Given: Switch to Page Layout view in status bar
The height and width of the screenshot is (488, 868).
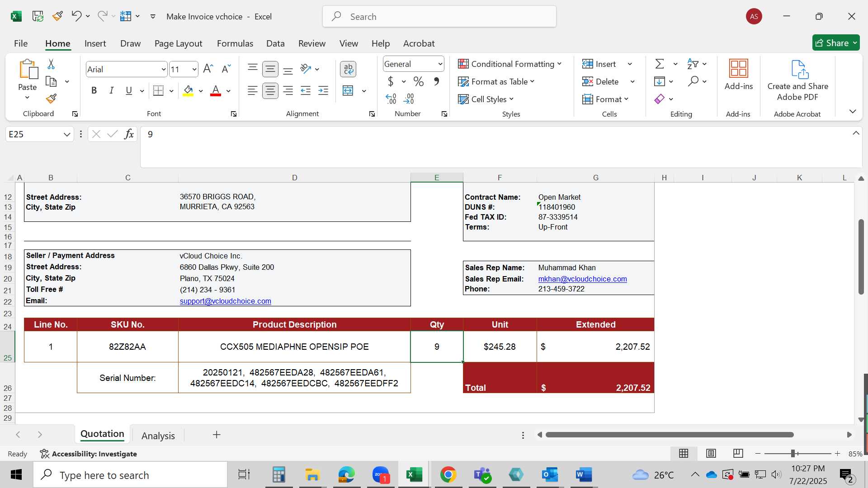Looking at the screenshot, I should point(711,453).
